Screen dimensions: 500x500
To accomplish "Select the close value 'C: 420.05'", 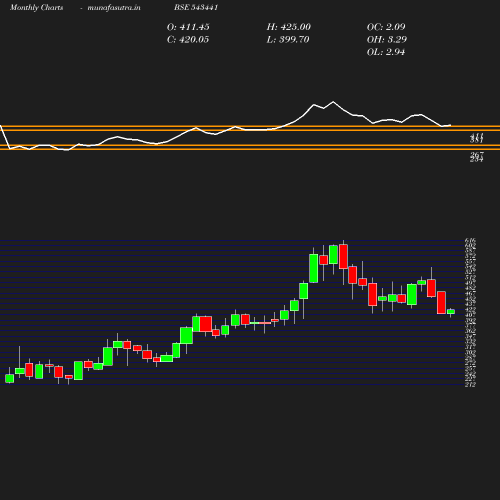I will (x=188, y=40).
